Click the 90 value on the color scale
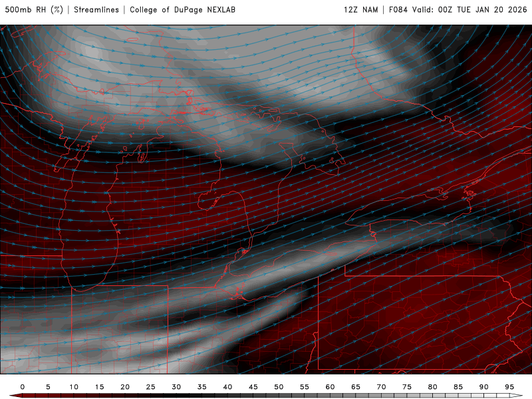Viewport: 532px width, 399px height. (x=484, y=387)
